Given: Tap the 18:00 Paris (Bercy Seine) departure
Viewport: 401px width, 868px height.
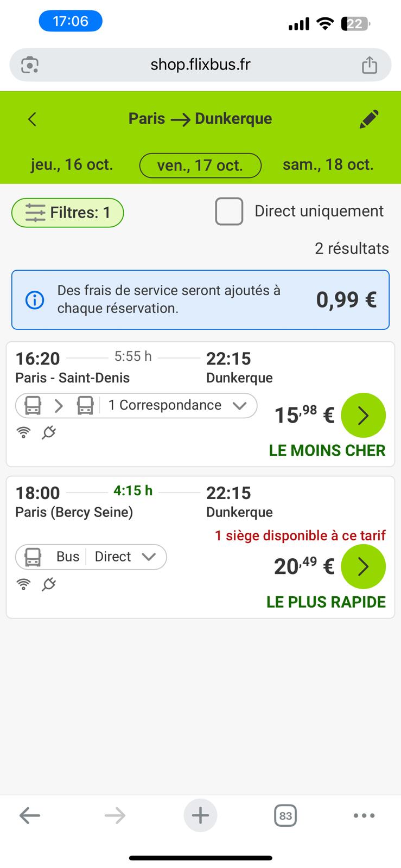Looking at the screenshot, I should pos(74,502).
